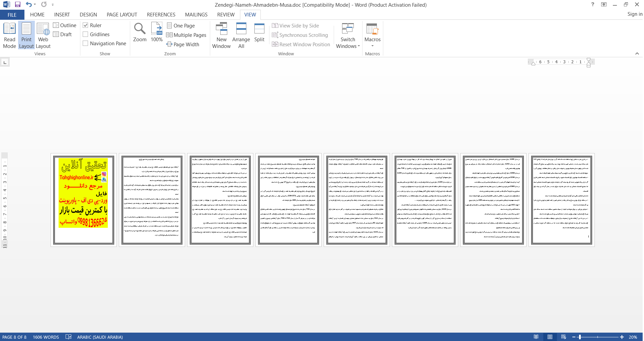
Task: Click the 20% zoom level
Action: [633, 337]
